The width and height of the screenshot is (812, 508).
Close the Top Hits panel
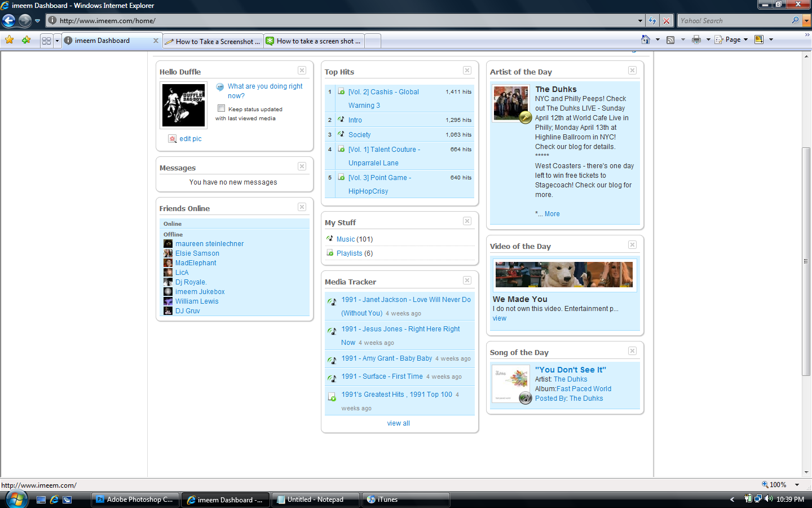point(467,71)
